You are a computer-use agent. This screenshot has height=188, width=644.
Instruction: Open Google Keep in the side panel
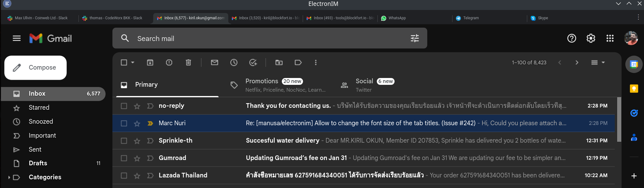[x=634, y=89]
